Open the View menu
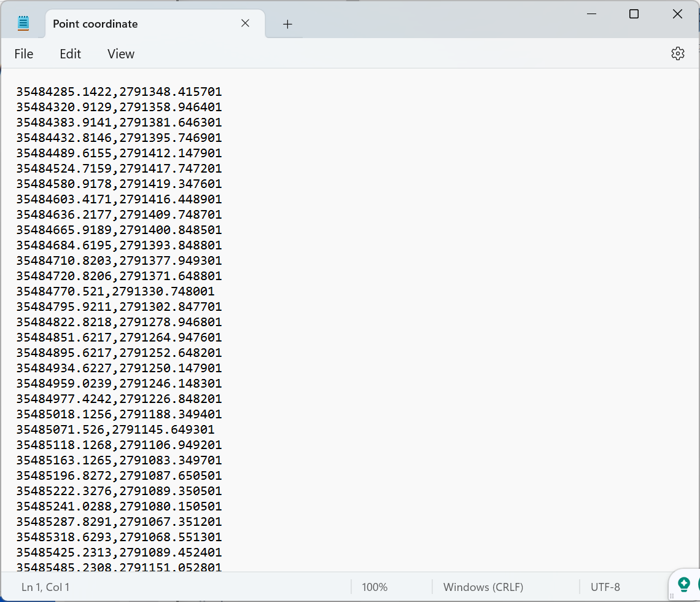700x602 pixels. pyautogui.click(x=120, y=54)
